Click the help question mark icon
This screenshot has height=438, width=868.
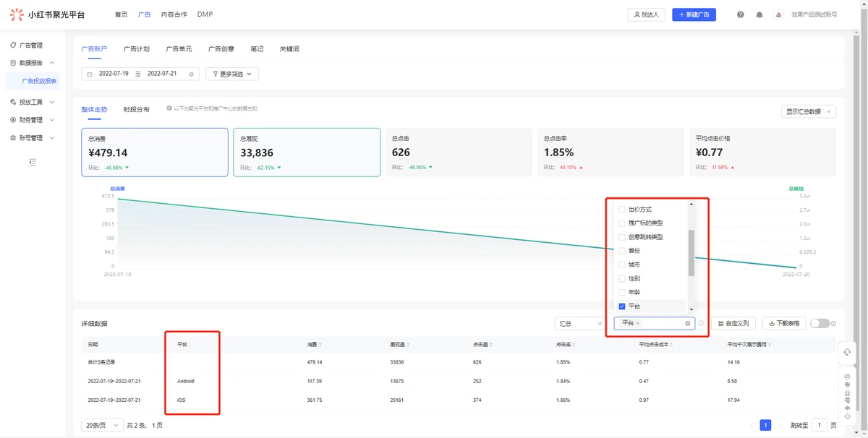(x=740, y=14)
